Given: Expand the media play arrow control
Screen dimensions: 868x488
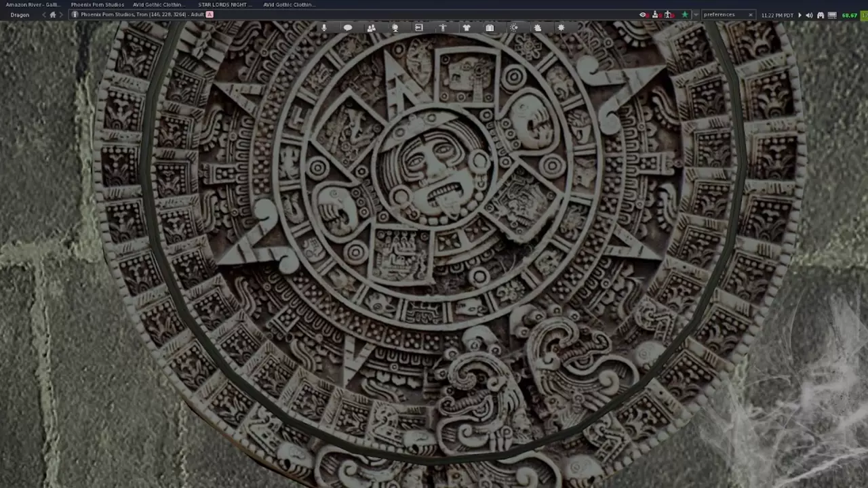Looking at the screenshot, I should (799, 15).
